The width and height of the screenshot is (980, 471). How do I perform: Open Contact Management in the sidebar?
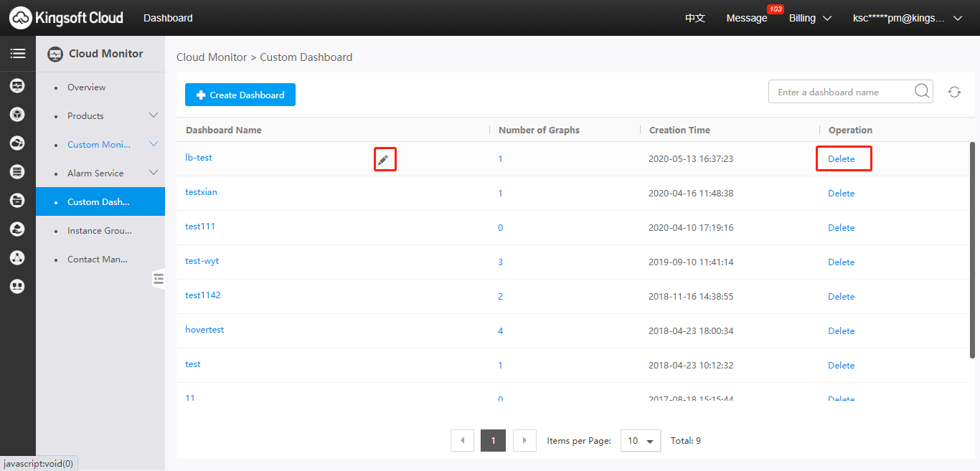point(98,260)
